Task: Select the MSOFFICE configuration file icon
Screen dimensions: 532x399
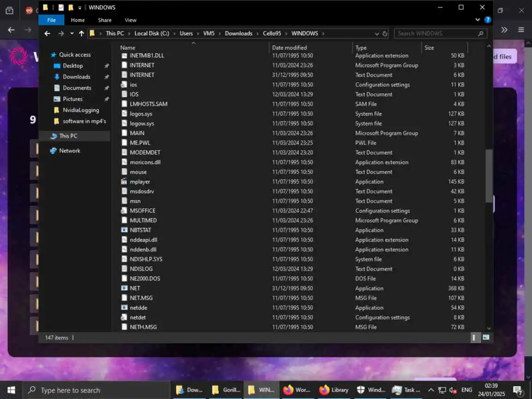Action: pos(124,211)
